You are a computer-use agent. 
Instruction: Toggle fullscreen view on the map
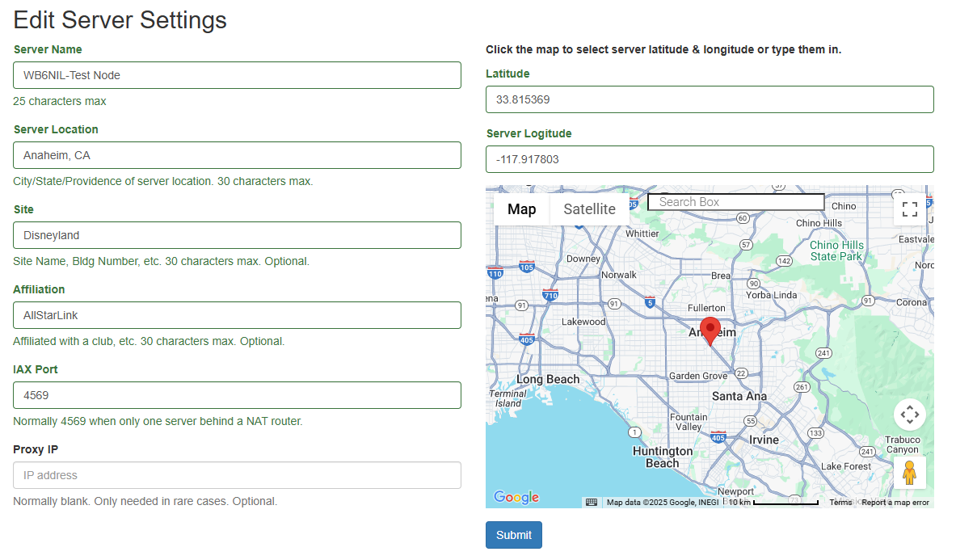pos(910,209)
